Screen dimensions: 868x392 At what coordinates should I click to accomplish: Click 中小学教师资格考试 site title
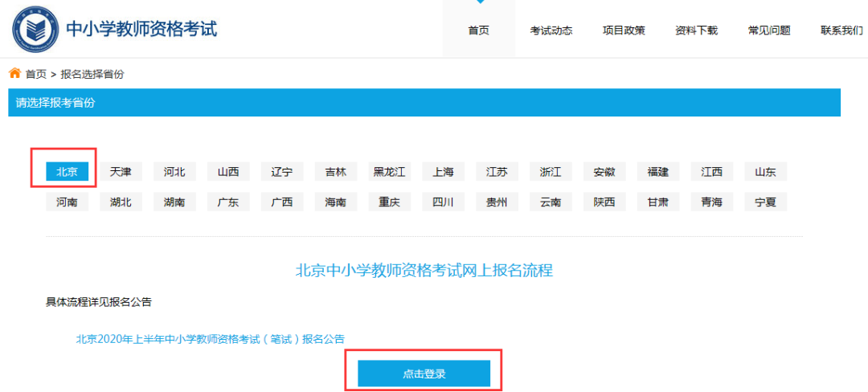pos(141,28)
